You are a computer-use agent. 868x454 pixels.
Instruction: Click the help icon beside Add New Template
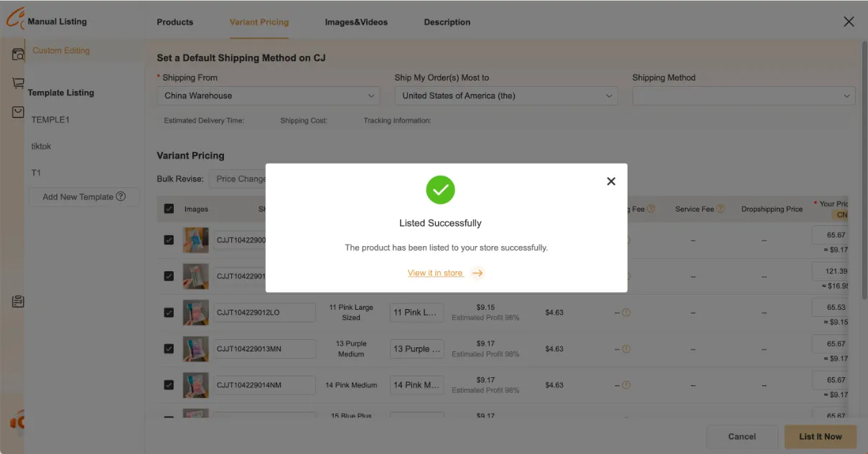(121, 197)
